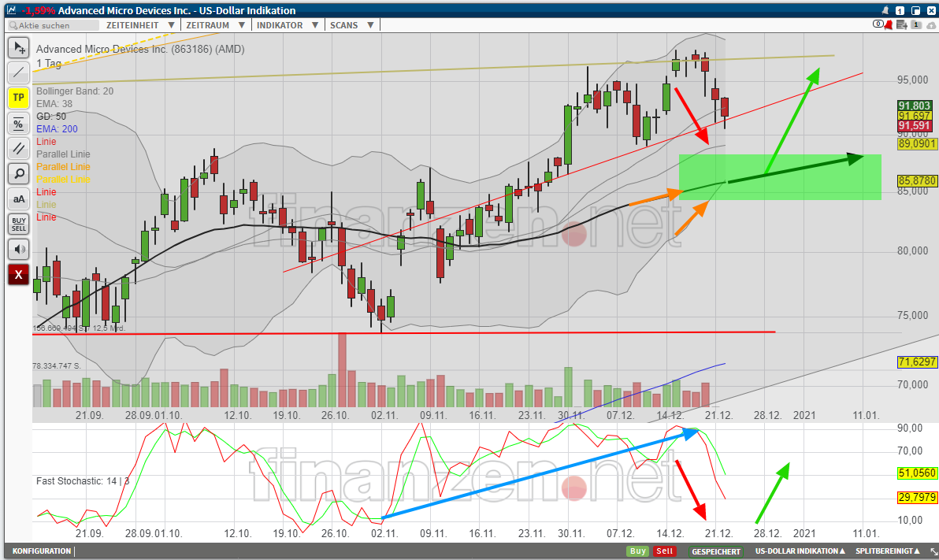Click the green Buy button
939x560 pixels.
click(638, 551)
